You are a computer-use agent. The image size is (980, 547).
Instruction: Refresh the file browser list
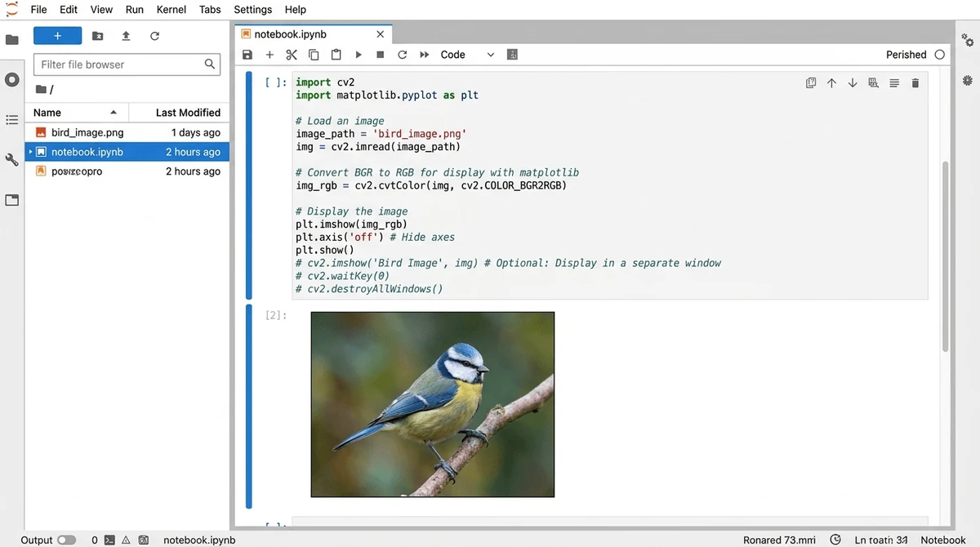coord(154,36)
